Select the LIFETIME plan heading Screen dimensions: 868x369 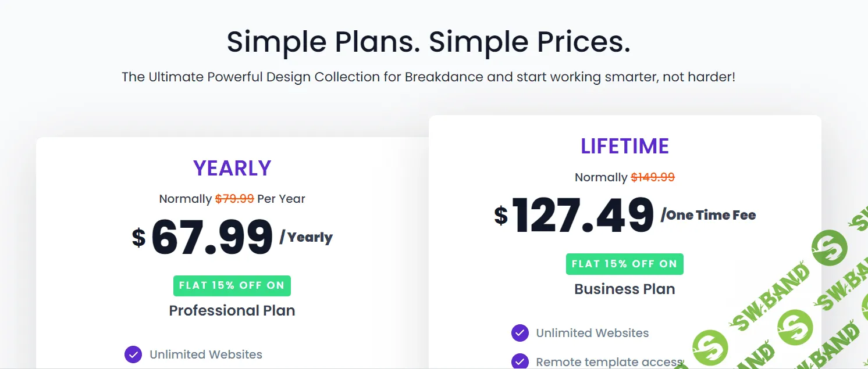(625, 146)
